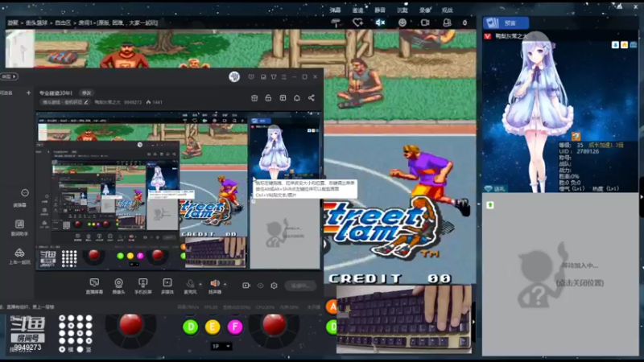
Task: Open the gear settings in streamer toolbar
Action: (x=274, y=286)
